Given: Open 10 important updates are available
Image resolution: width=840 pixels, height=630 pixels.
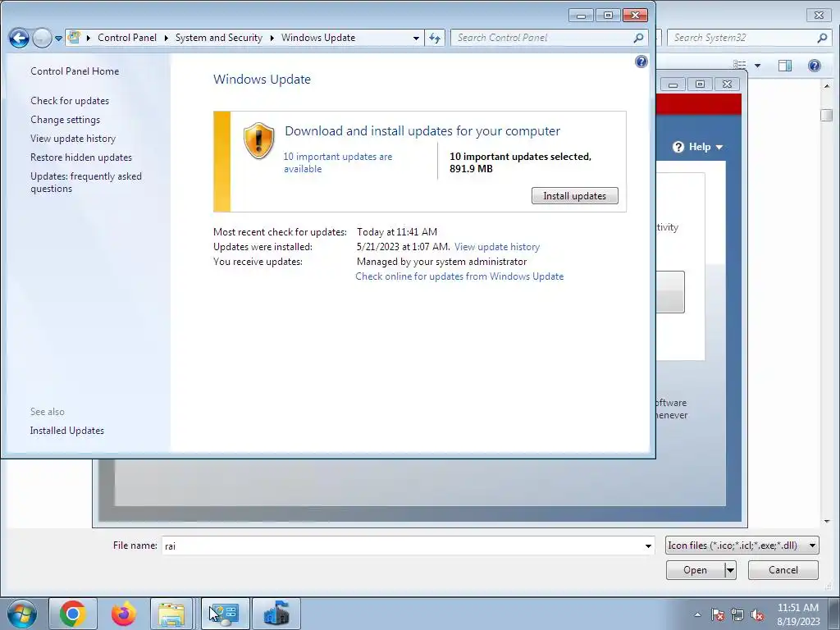Looking at the screenshot, I should (337, 162).
